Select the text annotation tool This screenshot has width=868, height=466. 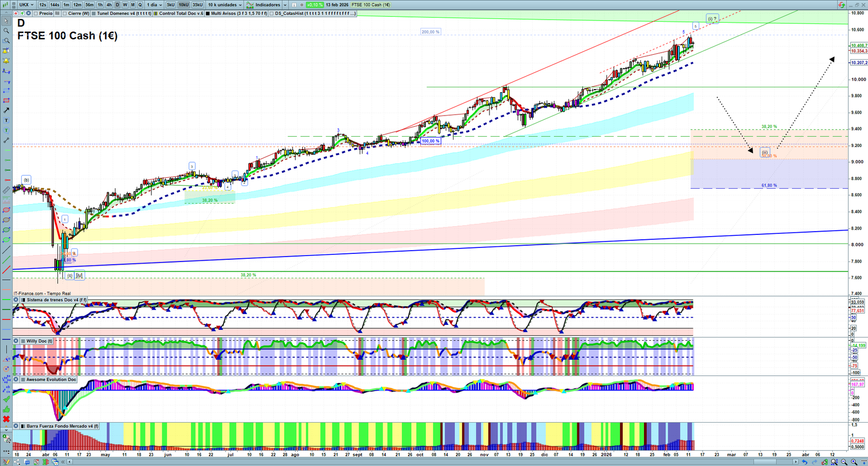[7, 120]
